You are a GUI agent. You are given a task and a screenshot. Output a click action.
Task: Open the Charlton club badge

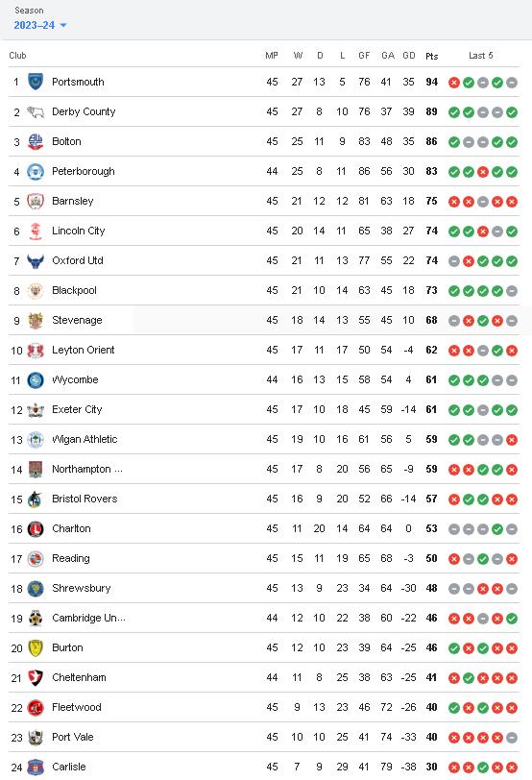click(36, 528)
